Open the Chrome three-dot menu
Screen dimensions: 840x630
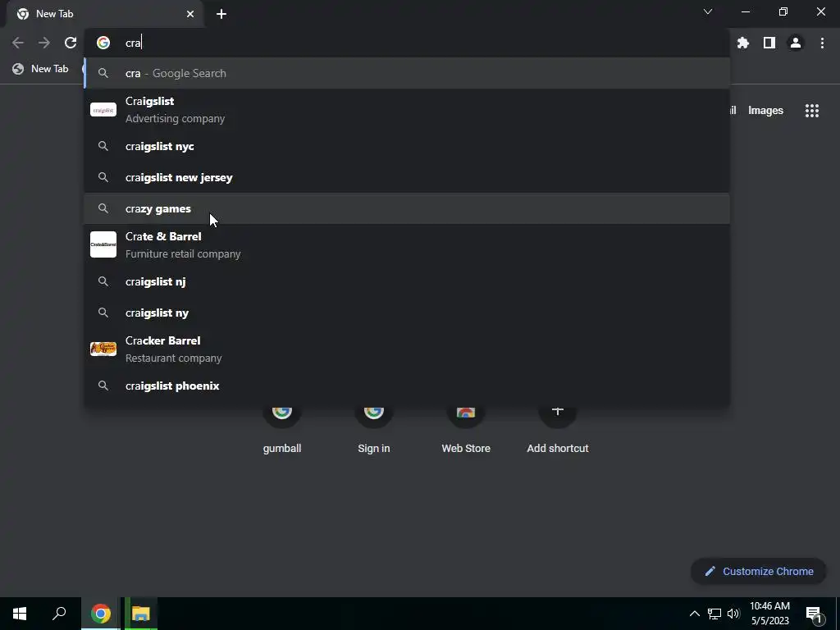point(822,43)
